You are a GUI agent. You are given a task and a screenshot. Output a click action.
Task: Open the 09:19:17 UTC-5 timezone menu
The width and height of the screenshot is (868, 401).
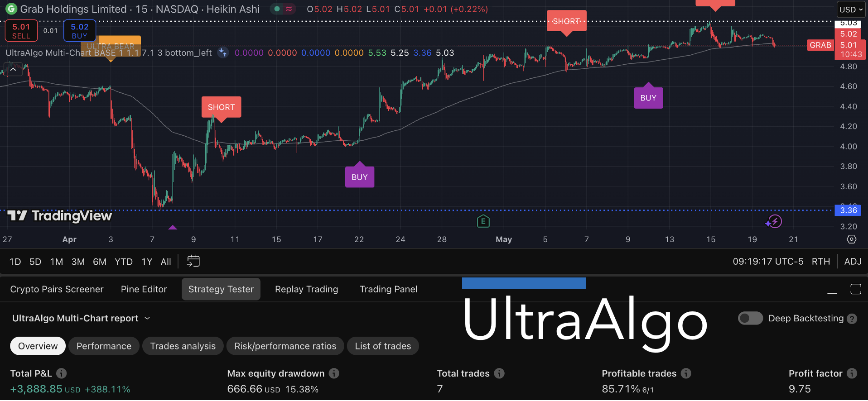pyautogui.click(x=768, y=262)
